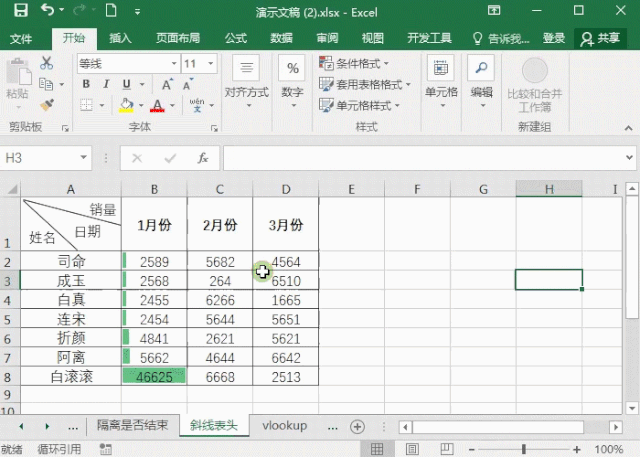640x457 pixels.
Task: Open the vlookup sheet tab
Action: tap(284, 426)
